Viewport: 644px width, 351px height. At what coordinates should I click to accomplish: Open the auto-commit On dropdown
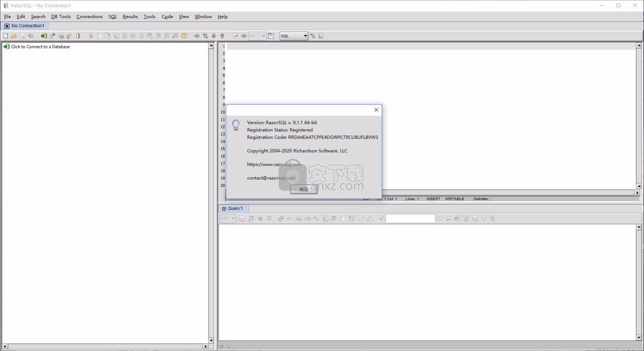257,36
